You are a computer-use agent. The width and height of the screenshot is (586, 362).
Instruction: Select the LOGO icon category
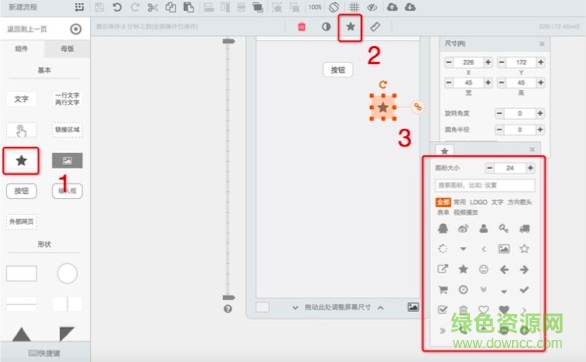(478, 202)
